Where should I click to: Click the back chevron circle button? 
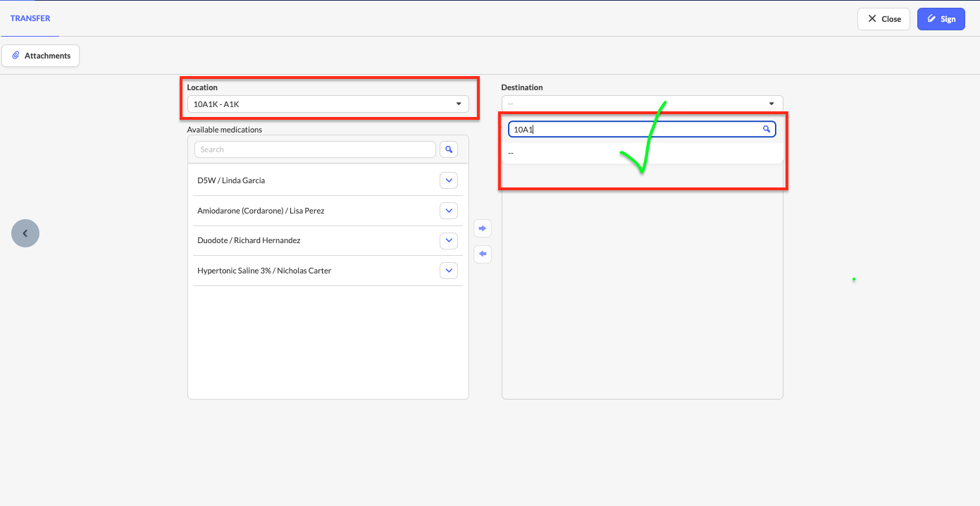(25, 233)
